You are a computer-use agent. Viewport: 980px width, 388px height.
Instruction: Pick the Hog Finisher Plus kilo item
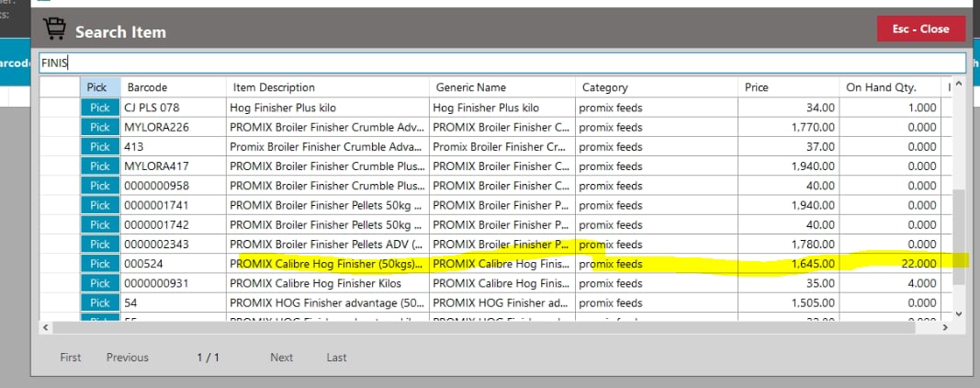[99, 108]
